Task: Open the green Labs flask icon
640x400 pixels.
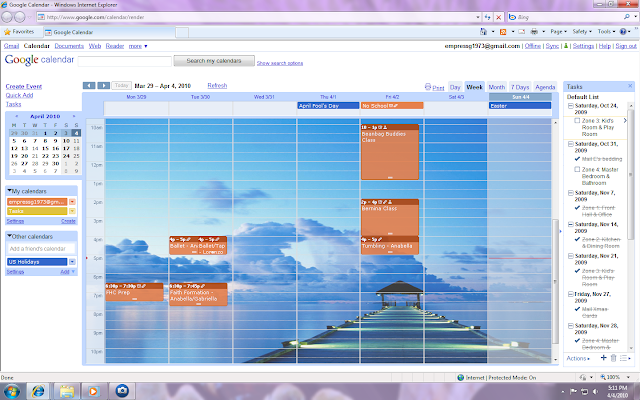Action: 566,46
